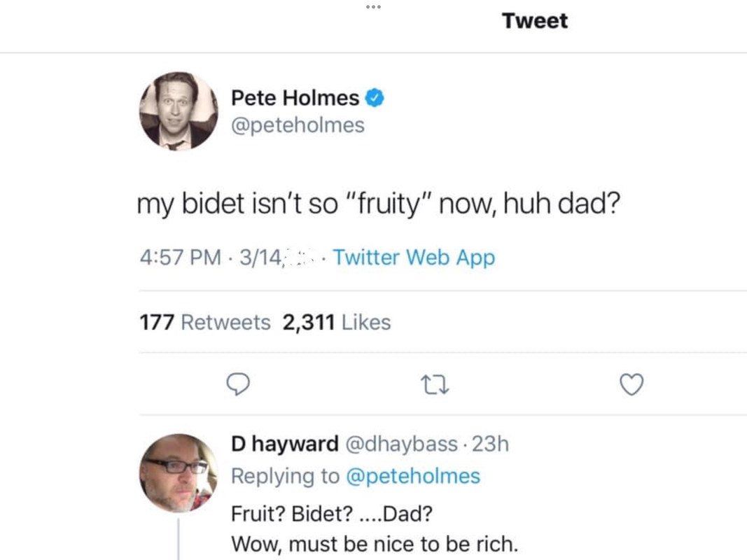The height and width of the screenshot is (560, 747).
Task: Reply using the speech bubble icon
Action: 237,384
